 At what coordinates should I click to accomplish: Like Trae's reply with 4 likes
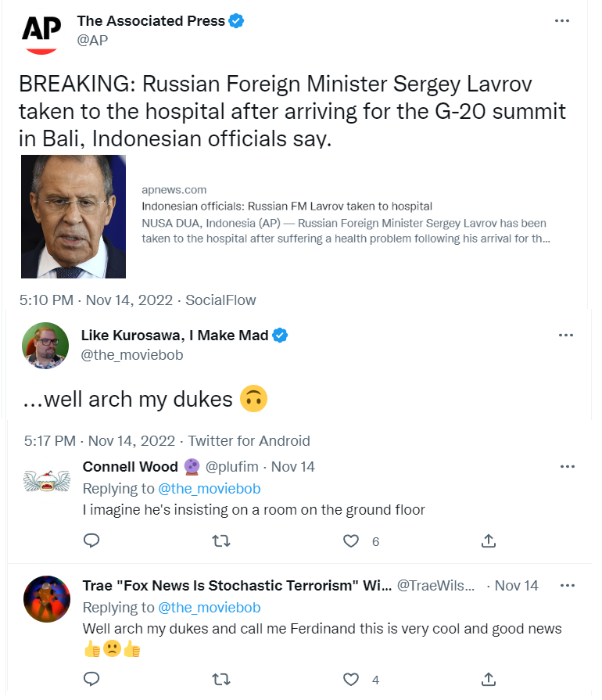pos(352,679)
